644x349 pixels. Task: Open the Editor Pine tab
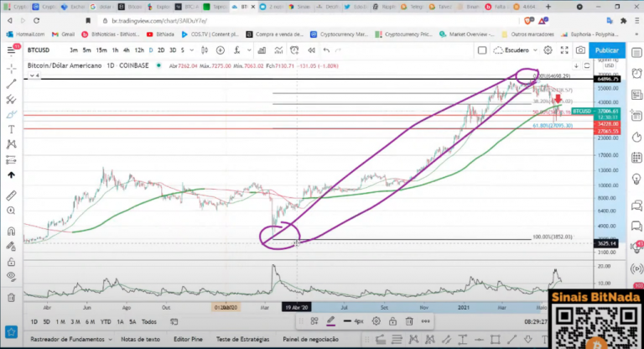pos(188,339)
